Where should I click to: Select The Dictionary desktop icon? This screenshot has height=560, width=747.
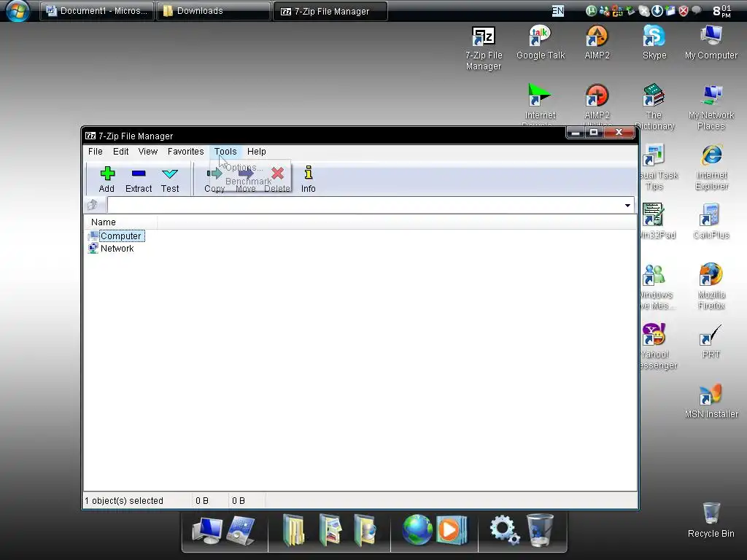[x=654, y=107]
